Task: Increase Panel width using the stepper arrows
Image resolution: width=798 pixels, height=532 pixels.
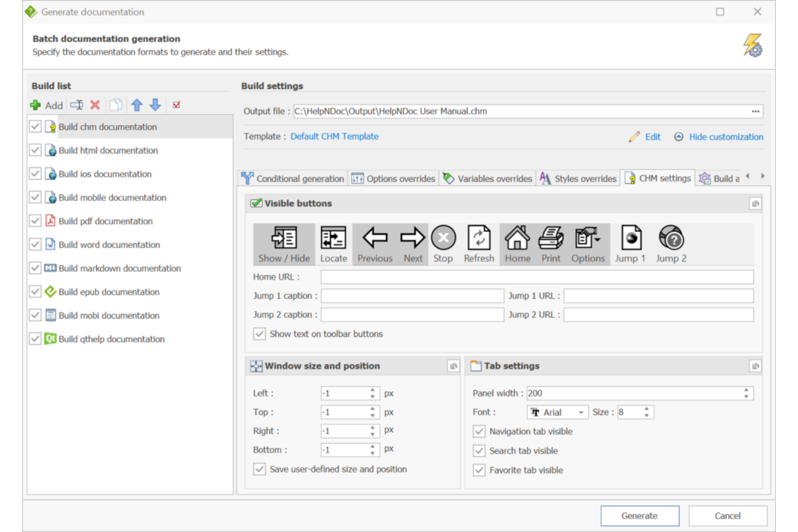Action: 745,390
